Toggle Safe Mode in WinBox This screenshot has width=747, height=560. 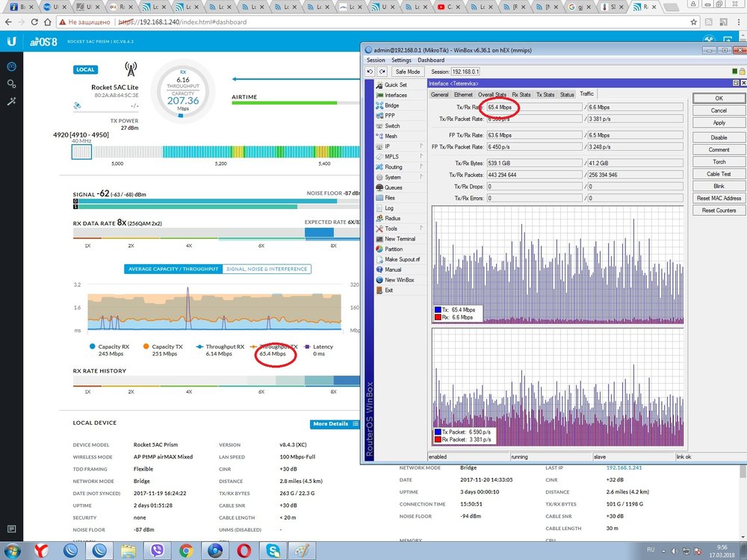[406, 72]
